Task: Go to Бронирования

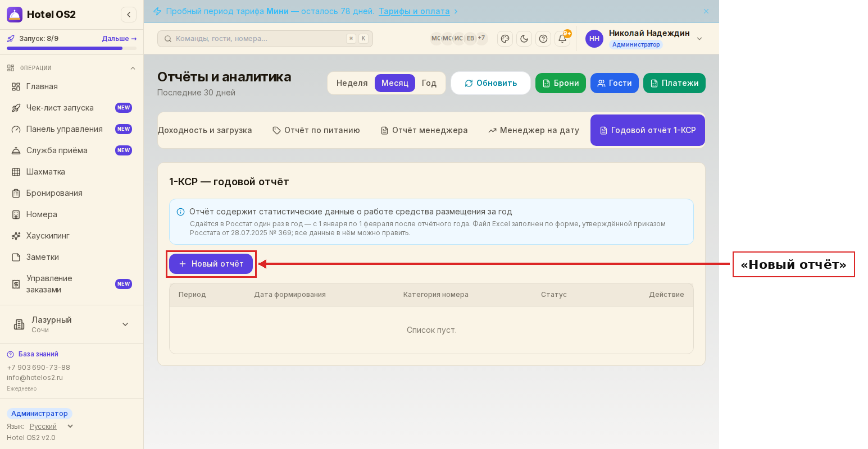Action: (71, 193)
